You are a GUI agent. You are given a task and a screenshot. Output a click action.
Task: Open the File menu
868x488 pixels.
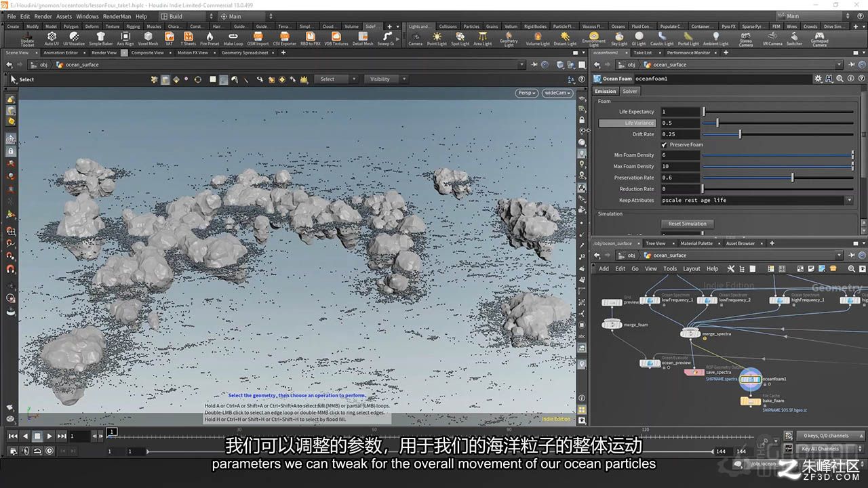point(12,16)
